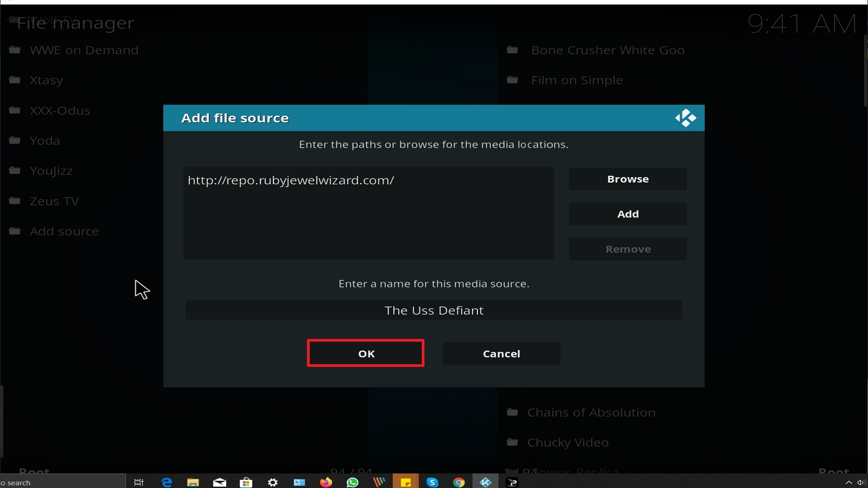Click folder icon beside Film on Simple
This screenshot has width=868, height=488.
point(512,80)
